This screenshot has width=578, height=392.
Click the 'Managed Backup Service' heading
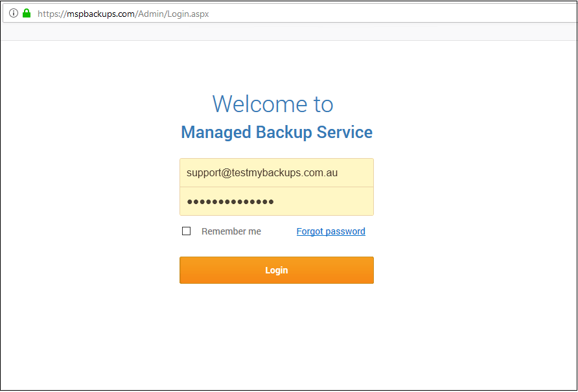pyautogui.click(x=277, y=132)
